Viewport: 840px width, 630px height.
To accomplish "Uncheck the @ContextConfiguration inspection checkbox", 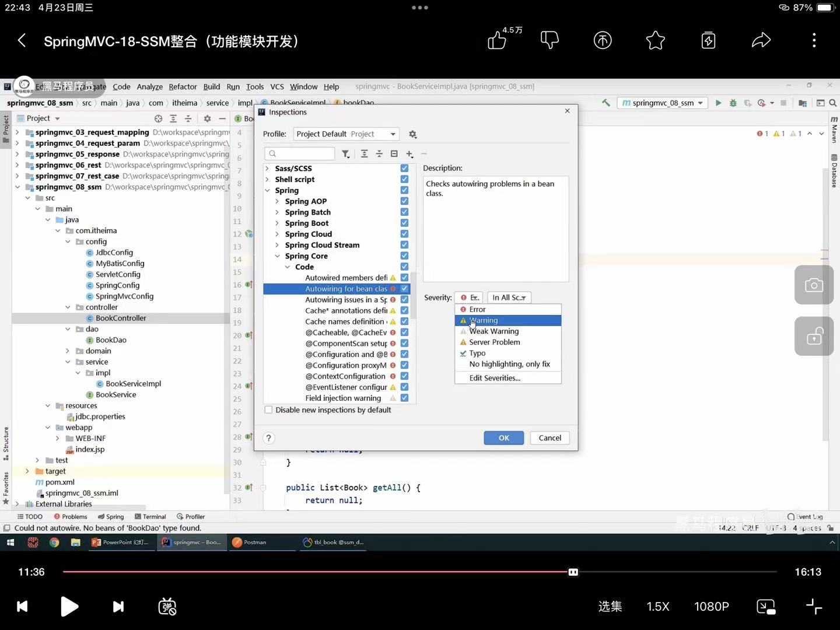I will [404, 376].
